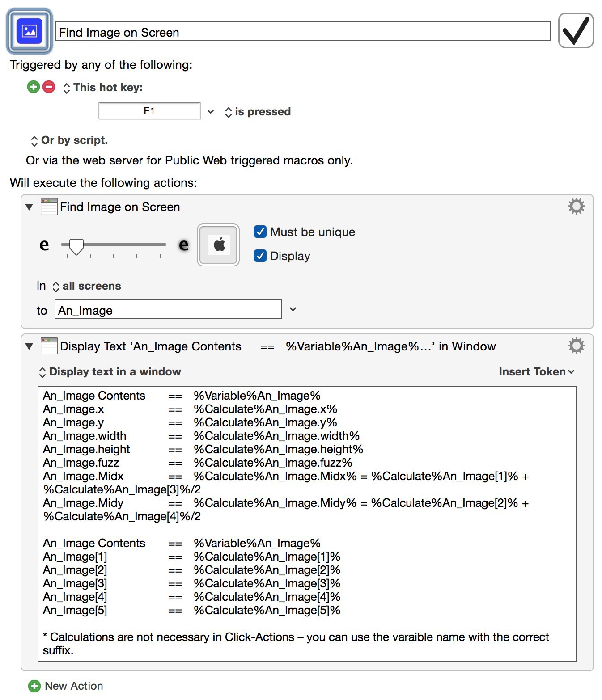Disable the Display checkbox
Viewport: 602px width, 700px height.
click(260, 256)
